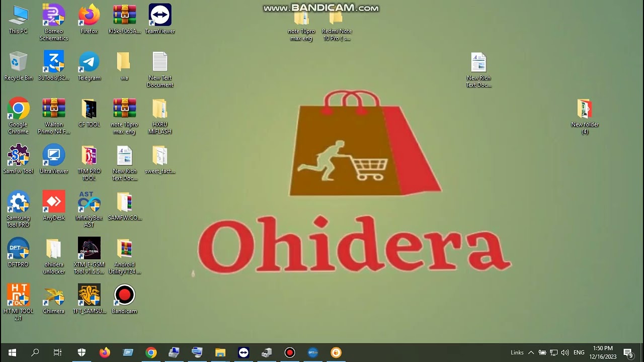The width and height of the screenshot is (644, 362).
Task: Click the ENG language indicator
Action: click(x=579, y=352)
